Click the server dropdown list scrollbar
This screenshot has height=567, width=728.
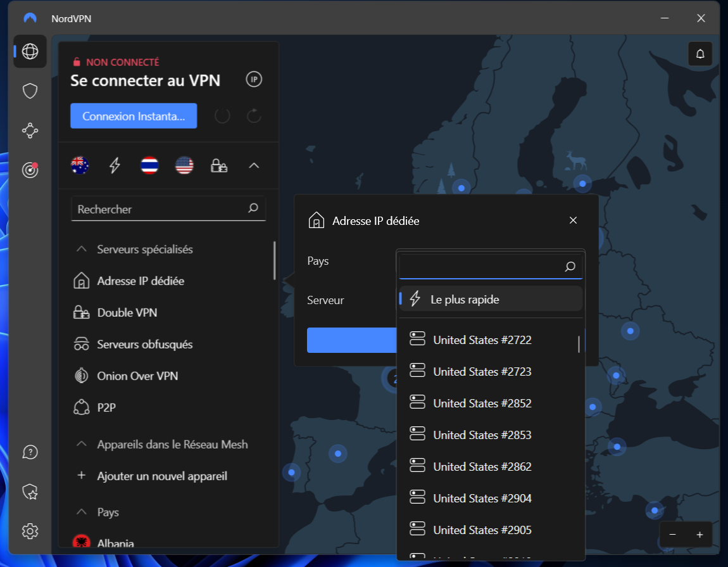(x=579, y=345)
